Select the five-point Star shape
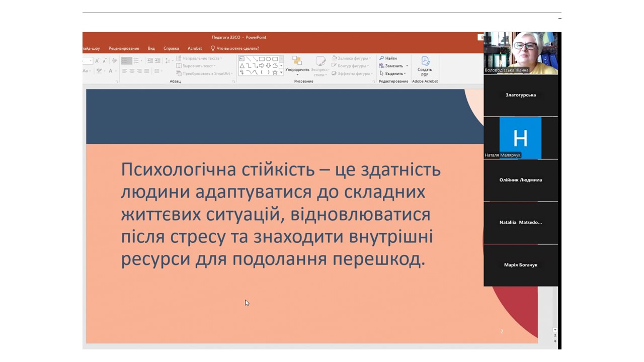Viewport: 644px width, 362px height. tap(275, 72)
